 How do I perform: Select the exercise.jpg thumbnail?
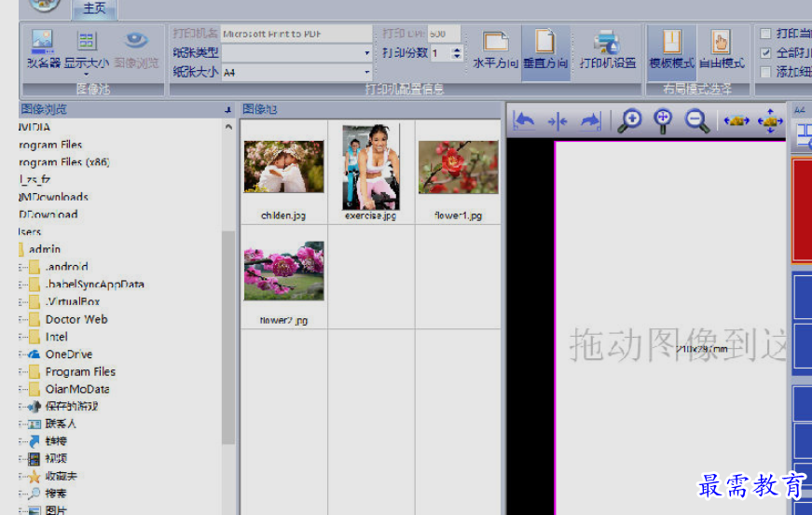371,167
